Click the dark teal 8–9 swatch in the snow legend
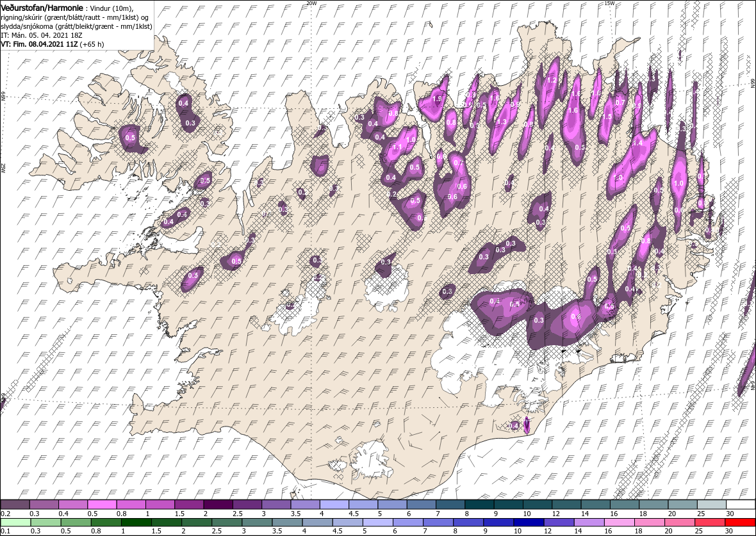This screenshot has width=756, height=536. [x=479, y=505]
